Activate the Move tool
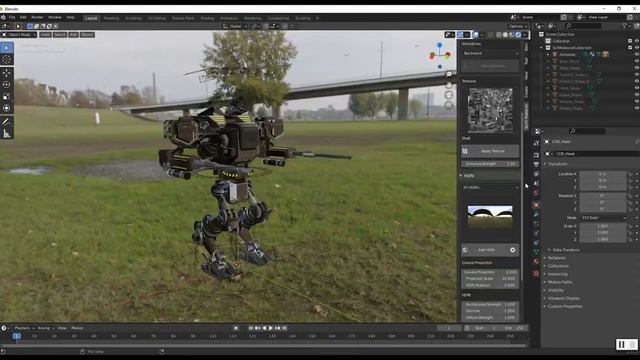Viewport: 640px width, 360px height. click(7, 73)
